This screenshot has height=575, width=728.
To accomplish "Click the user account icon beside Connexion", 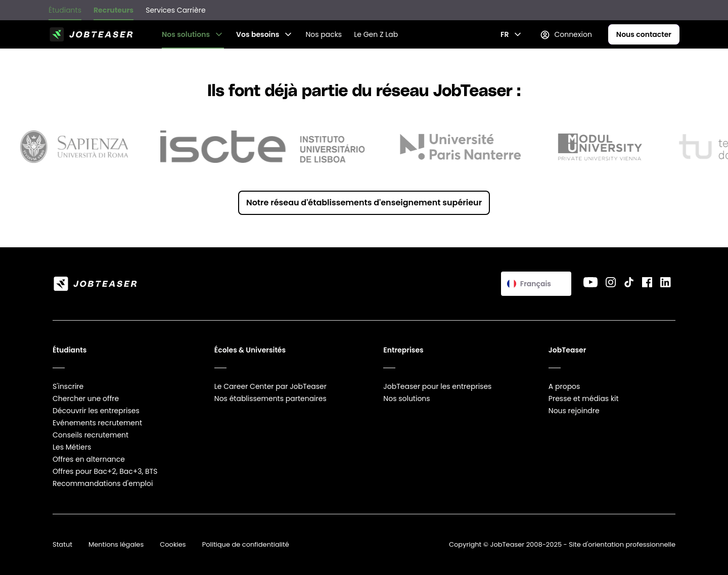I will point(545,34).
